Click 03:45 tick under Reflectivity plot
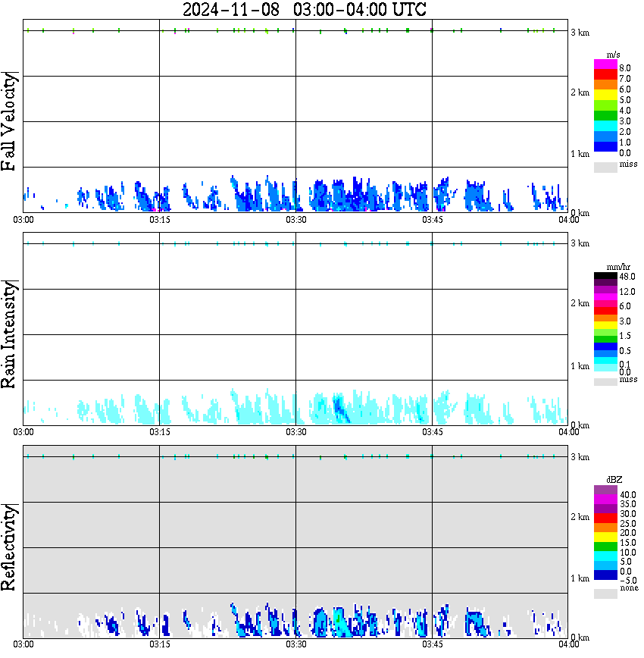The image size is (644, 658). (433, 644)
